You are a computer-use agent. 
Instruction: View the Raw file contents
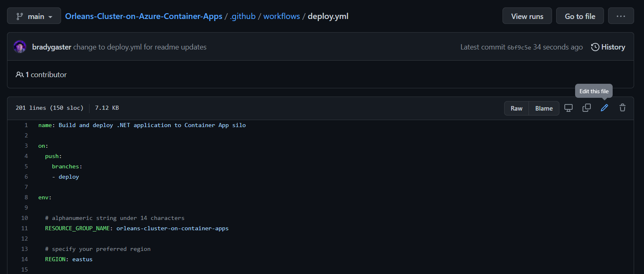pyautogui.click(x=517, y=108)
